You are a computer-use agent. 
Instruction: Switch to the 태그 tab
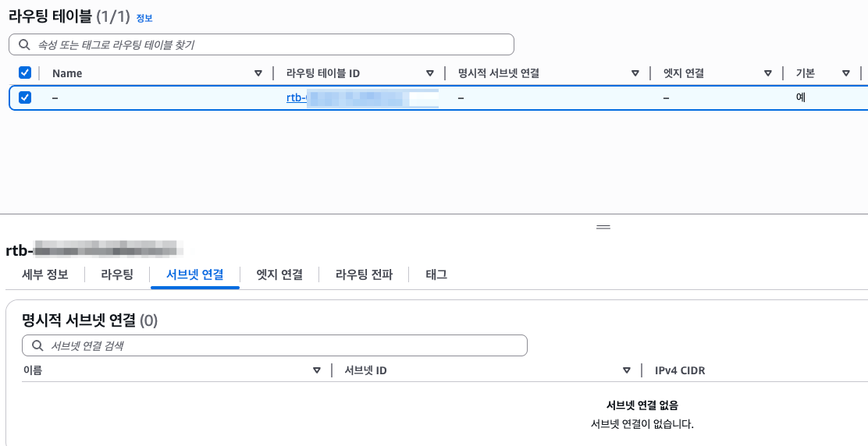coord(436,274)
